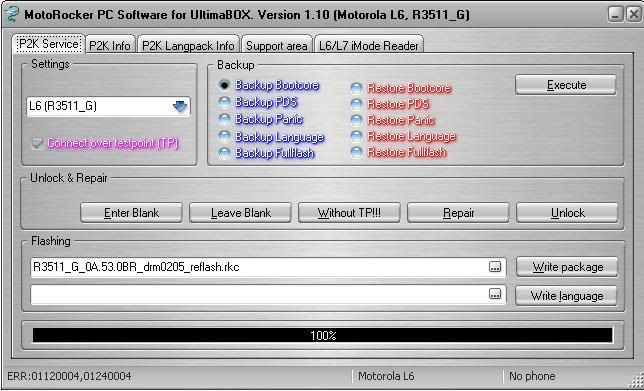
Task: Click the Unlock button
Action: point(567,213)
